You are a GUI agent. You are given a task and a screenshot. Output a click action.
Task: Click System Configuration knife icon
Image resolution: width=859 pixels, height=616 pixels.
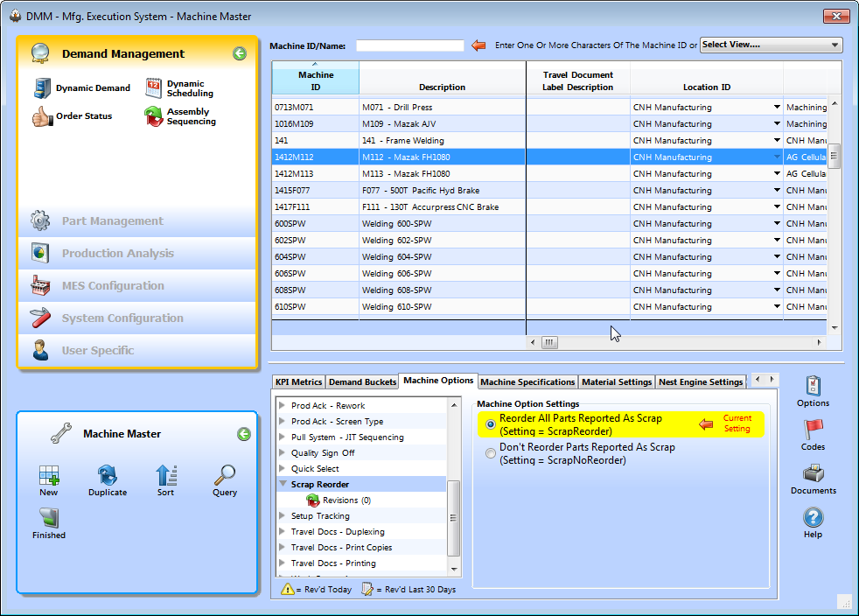pos(40,318)
